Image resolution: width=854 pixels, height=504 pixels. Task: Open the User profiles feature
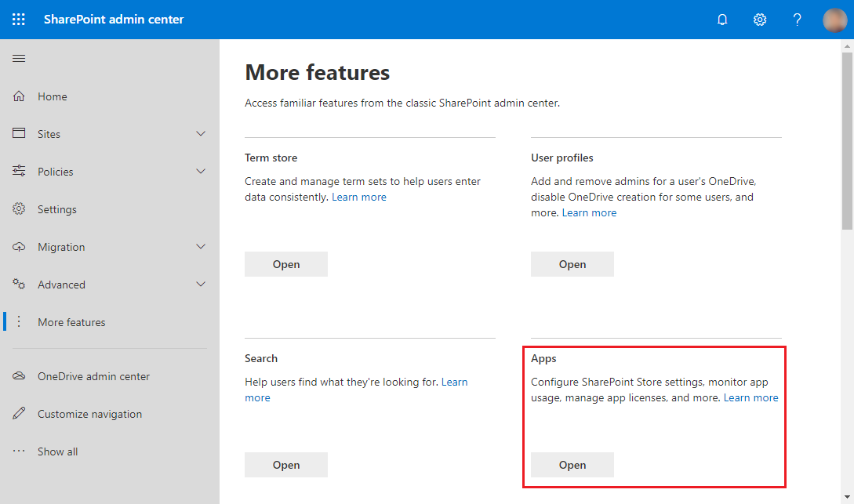572,264
